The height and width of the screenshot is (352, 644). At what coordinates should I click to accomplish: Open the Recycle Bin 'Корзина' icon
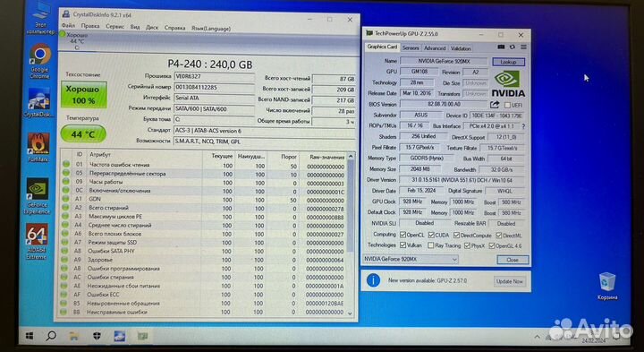point(607,286)
